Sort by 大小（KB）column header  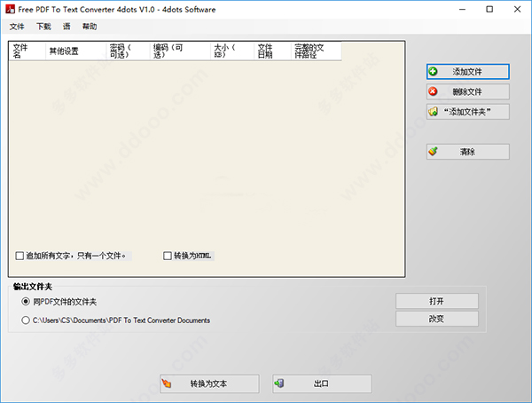pos(232,51)
